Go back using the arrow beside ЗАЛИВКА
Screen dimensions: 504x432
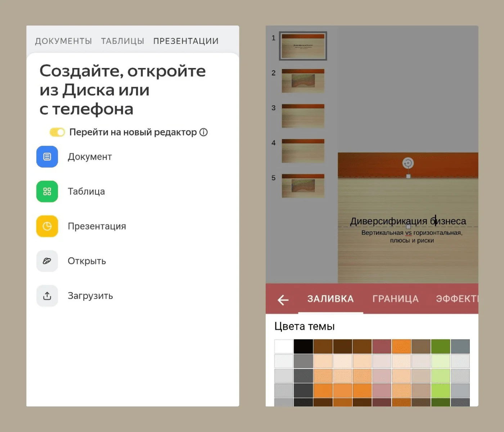click(x=283, y=300)
